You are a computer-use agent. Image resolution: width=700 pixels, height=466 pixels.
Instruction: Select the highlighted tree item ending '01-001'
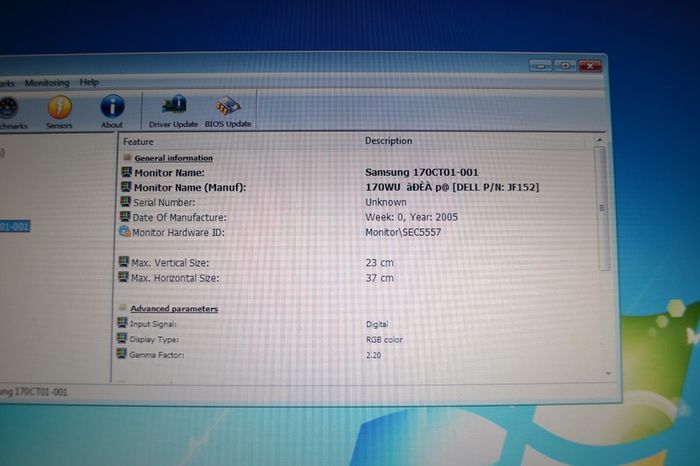pos(15,226)
